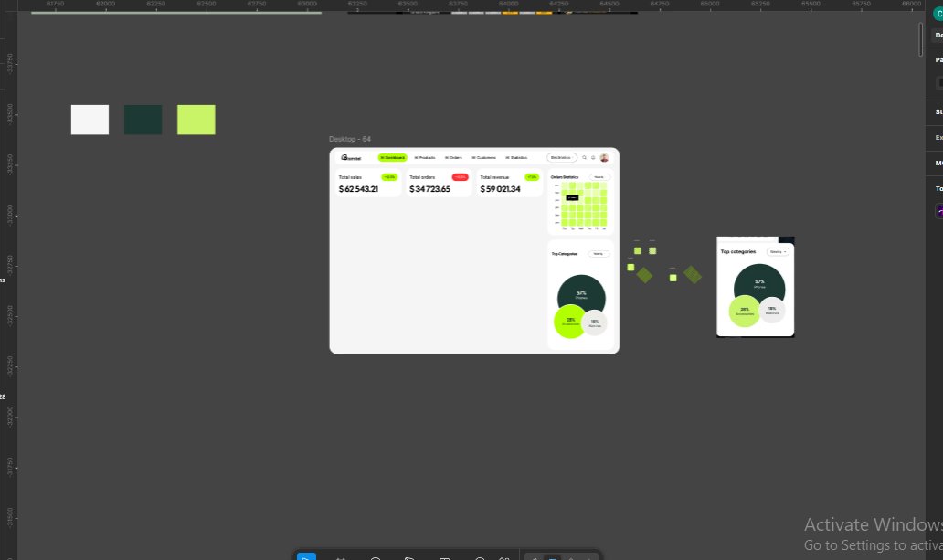Image resolution: width=943 pixels, height=560 pixels.
Task: Click the search magnifier icon in mockup header
Action: tap(584, 158)
